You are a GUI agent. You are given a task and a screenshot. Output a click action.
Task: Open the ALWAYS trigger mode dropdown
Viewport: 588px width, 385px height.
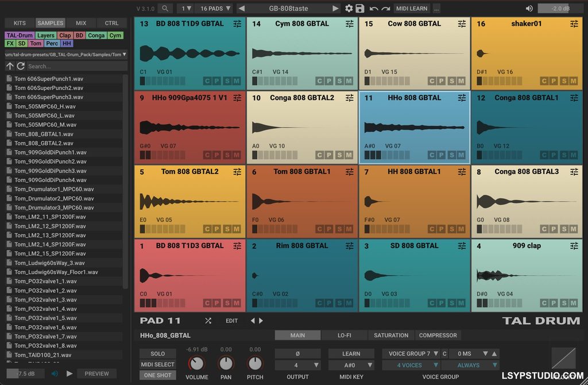tap(470, 365)
